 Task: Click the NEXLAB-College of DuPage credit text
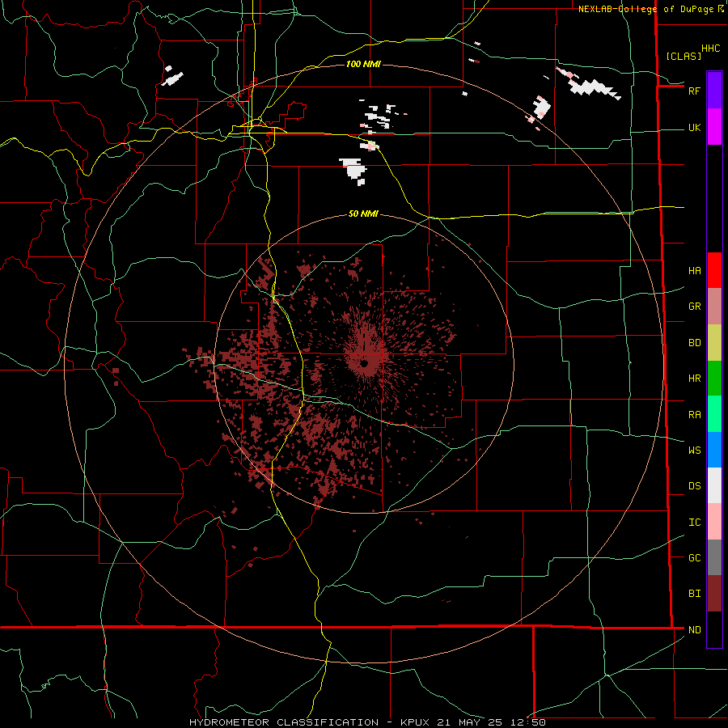tap(645, 9)
